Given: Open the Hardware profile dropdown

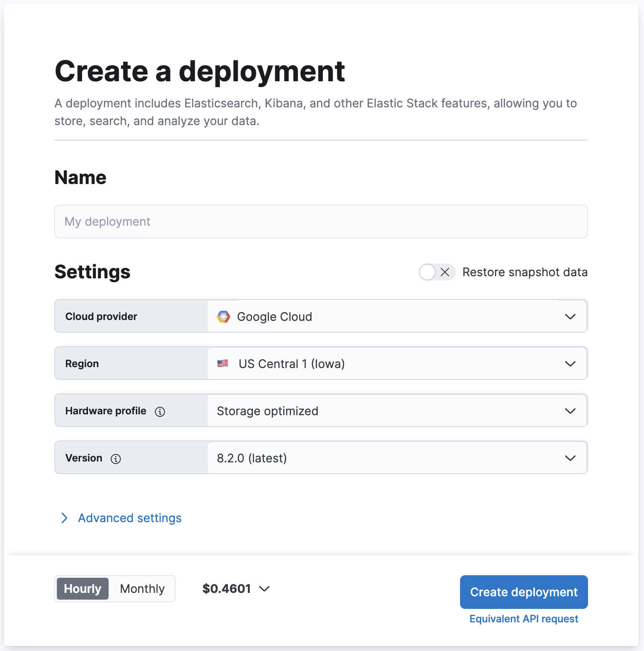Looking at the screenshot, I should (x=571, y=411).
